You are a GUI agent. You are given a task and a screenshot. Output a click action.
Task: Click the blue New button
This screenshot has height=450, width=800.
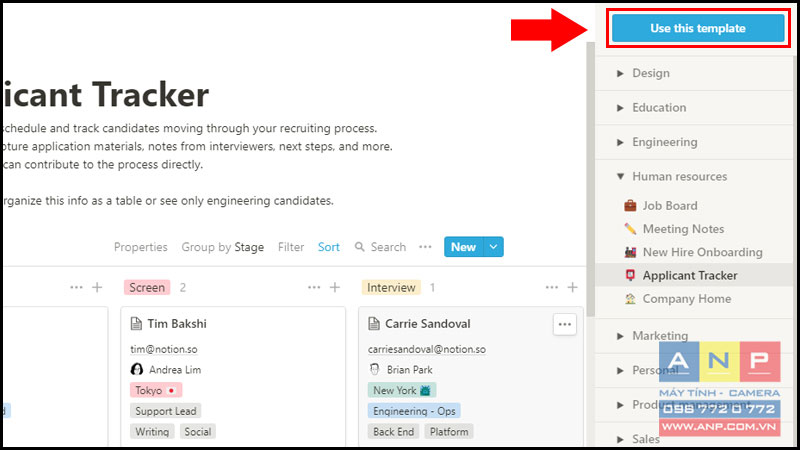click(463, 247)
